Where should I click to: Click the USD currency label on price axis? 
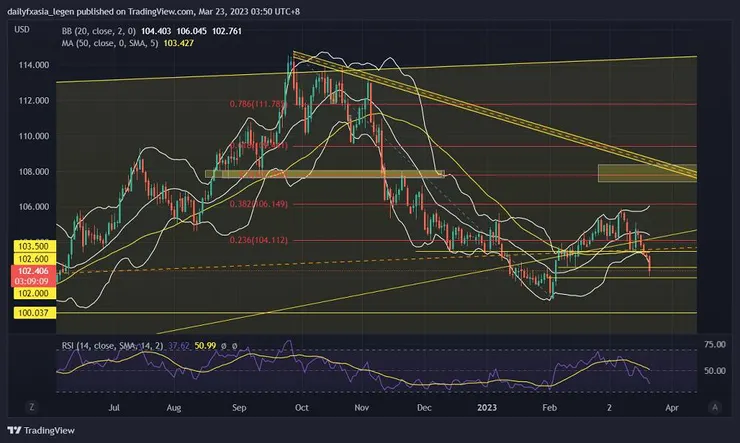[x=22, y=29]
